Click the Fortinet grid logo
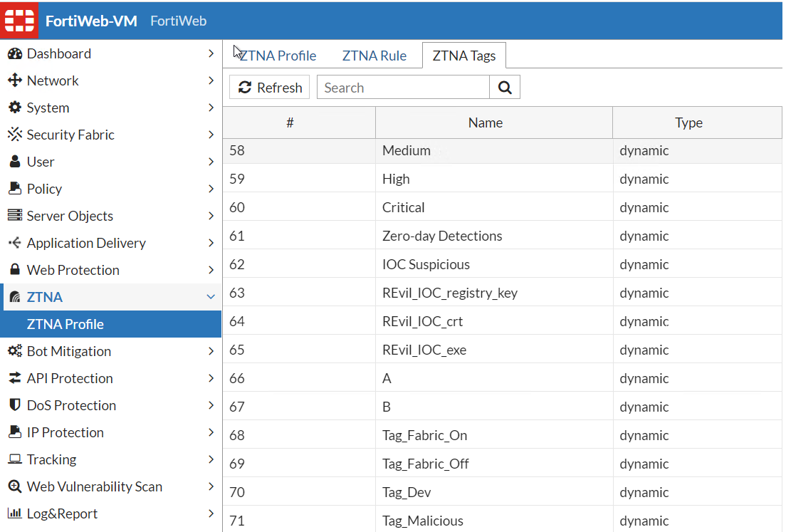This screenshot has width=786, height=532. (19, 20)
